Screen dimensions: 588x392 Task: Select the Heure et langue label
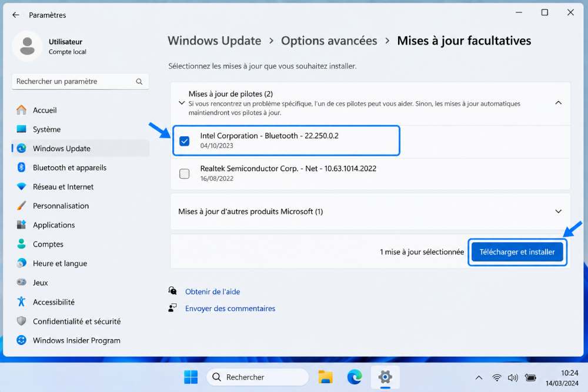coord(60,263)
